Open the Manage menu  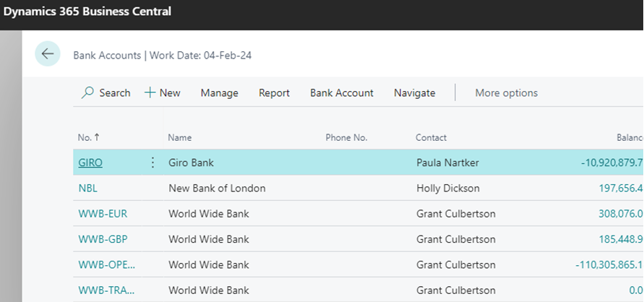(x=219, y=93)
